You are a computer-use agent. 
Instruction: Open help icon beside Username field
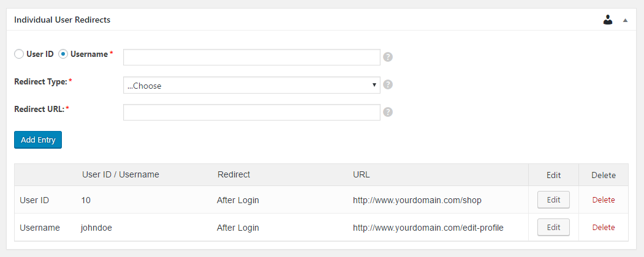388,57
